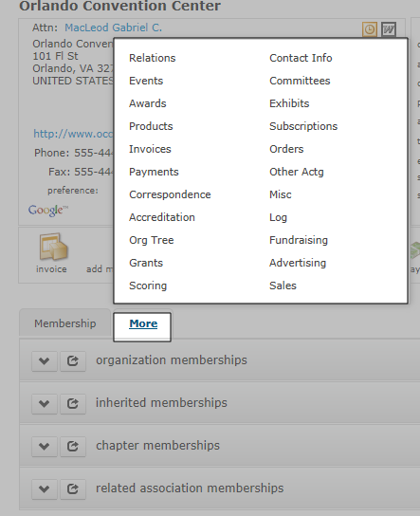Open the chapter memberships share icon
The width and height of the screenshot is (420, 516).
coord(73,446)
